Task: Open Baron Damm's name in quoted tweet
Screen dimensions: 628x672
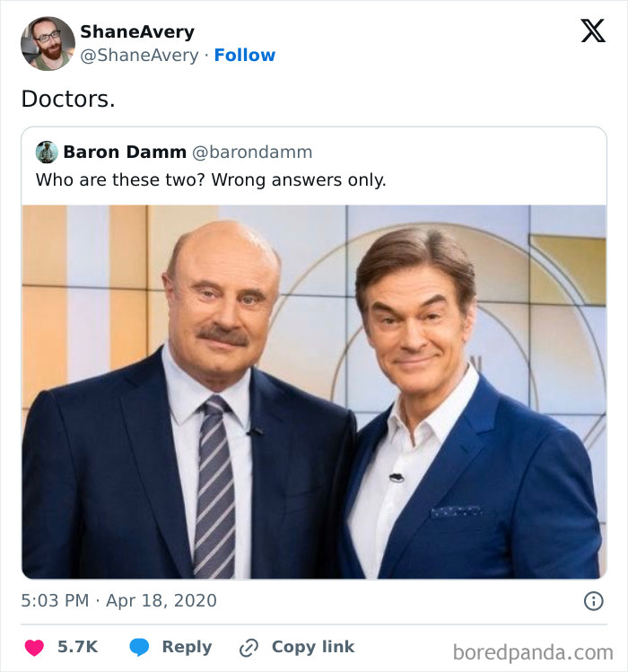Action: (x=125, y=152)
